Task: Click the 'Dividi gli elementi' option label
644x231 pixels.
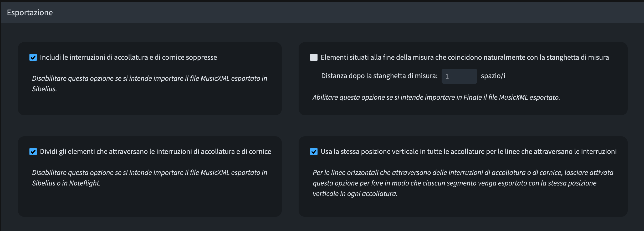Action: (155, 152)
